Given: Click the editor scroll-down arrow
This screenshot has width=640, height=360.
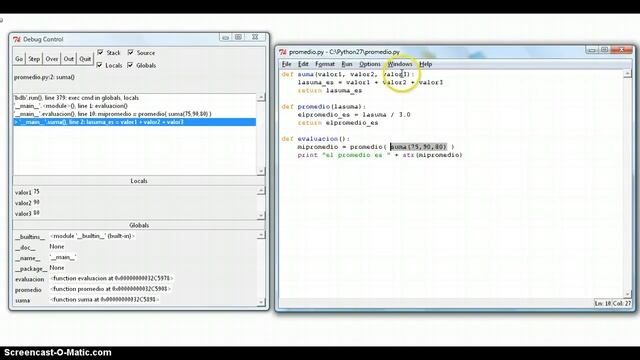Looking at the screenshot, I should point(628,293).
